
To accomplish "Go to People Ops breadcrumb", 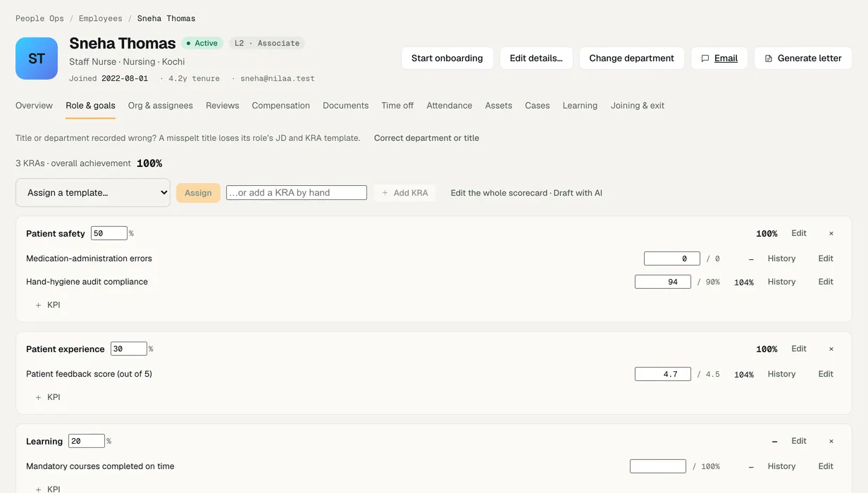I will [39, 18].
